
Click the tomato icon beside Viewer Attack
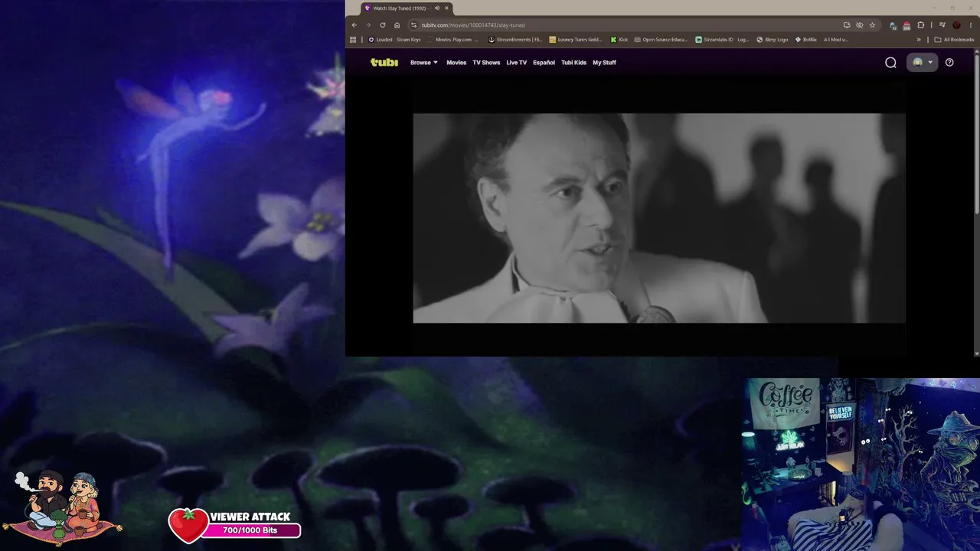(188, 525)
